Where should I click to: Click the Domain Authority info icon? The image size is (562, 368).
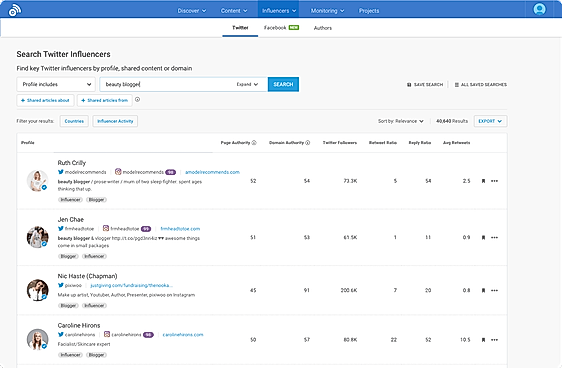click(308, 143)
